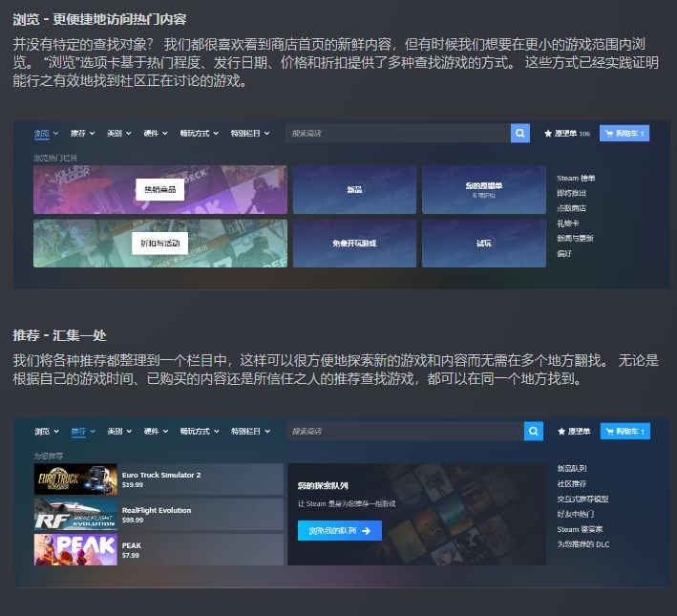This screenshot has height=616, width=677.
Task: Select the 折扣与活动 tile
Action: pos(159,244)
